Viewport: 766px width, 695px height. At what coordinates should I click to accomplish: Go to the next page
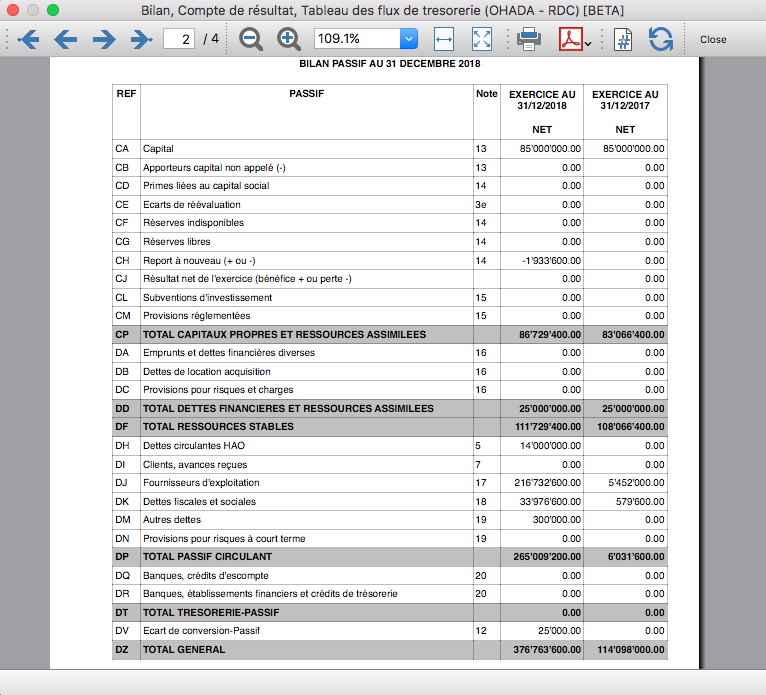(104, 39)
